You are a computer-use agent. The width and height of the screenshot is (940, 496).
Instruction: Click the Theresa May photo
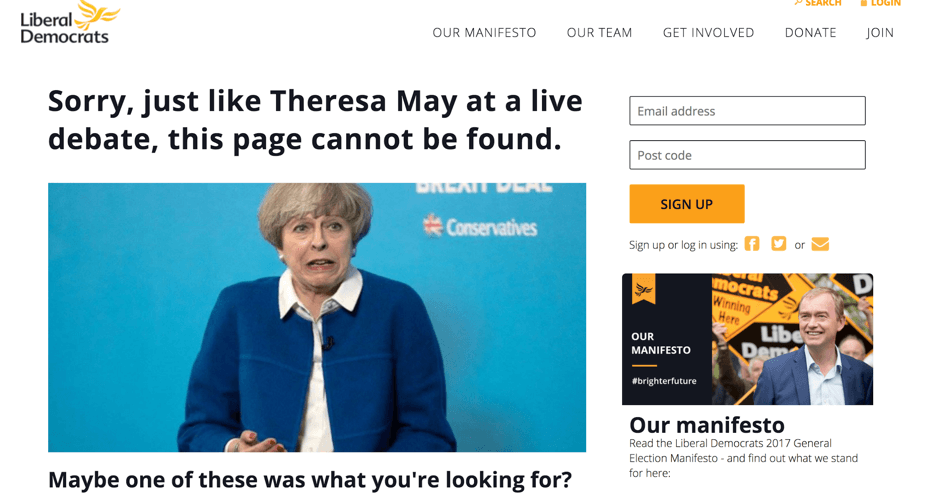pyautogui.click(x=317, y=317)
